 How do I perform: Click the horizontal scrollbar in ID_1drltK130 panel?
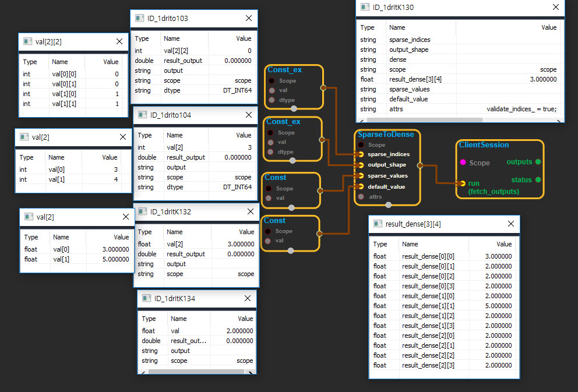tap(420, 120)
